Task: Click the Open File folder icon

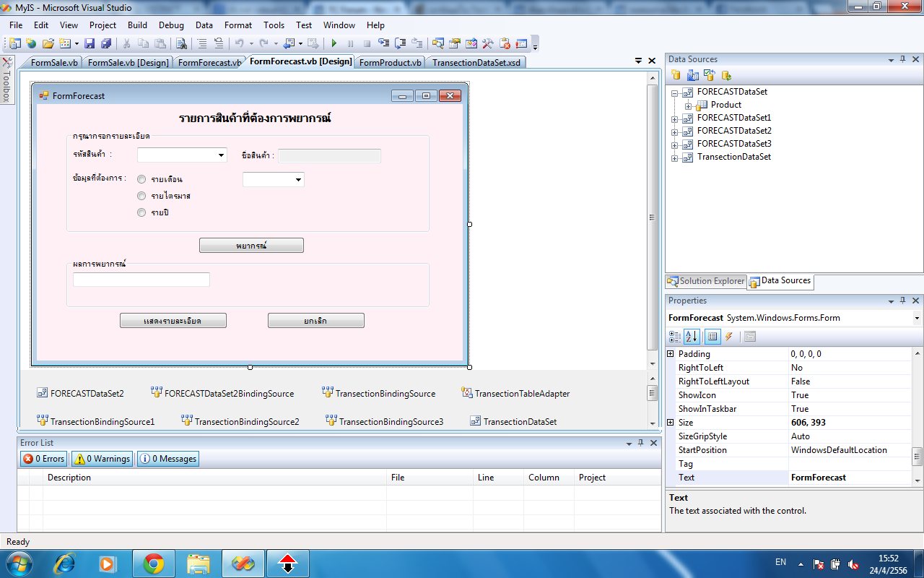Action: coord(48,43)
